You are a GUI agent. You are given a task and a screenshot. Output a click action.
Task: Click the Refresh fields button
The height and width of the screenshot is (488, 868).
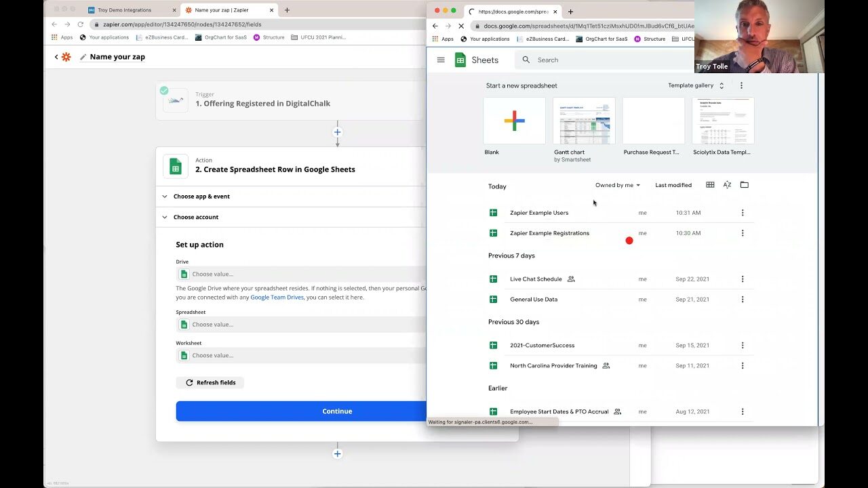pos(210,383)
